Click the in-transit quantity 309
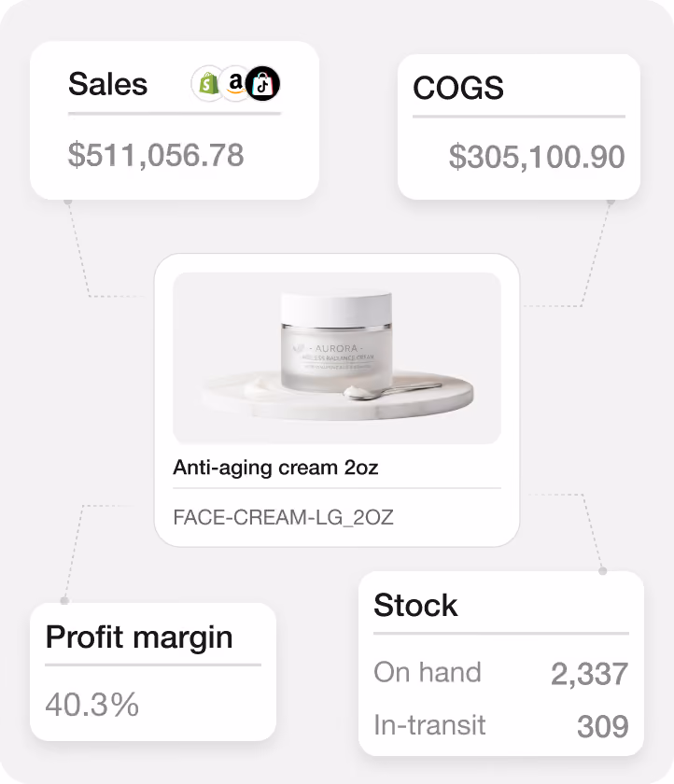This screenshot has width=674, height=784. point(603,726)
